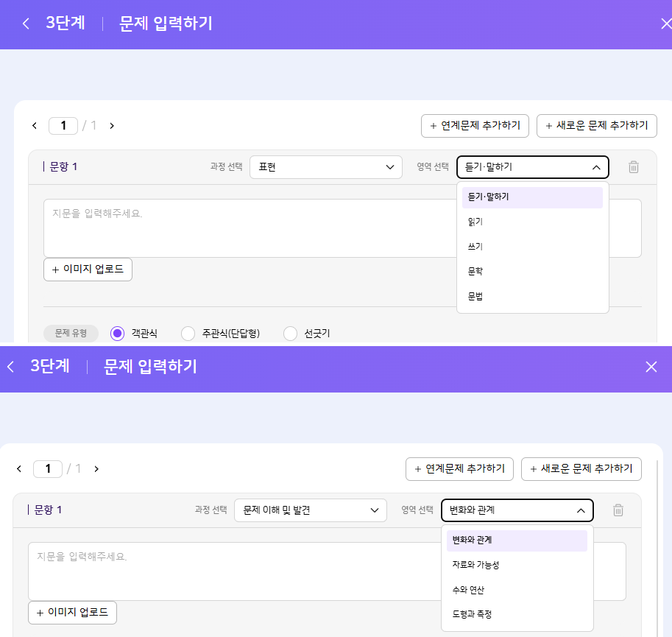672x637 pixels.
Task: Go to next question in upper pager
Action: point(112,126)
